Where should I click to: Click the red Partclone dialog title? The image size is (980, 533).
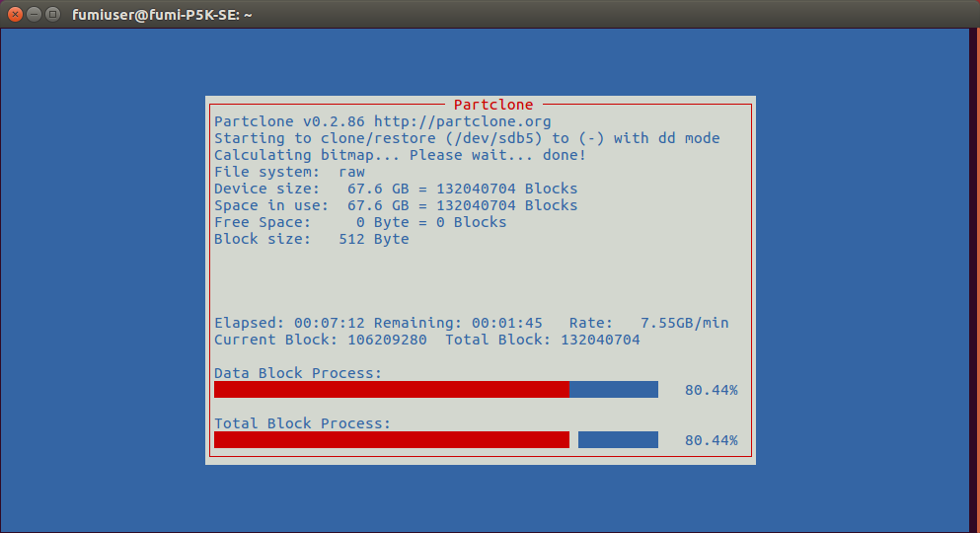493,105
